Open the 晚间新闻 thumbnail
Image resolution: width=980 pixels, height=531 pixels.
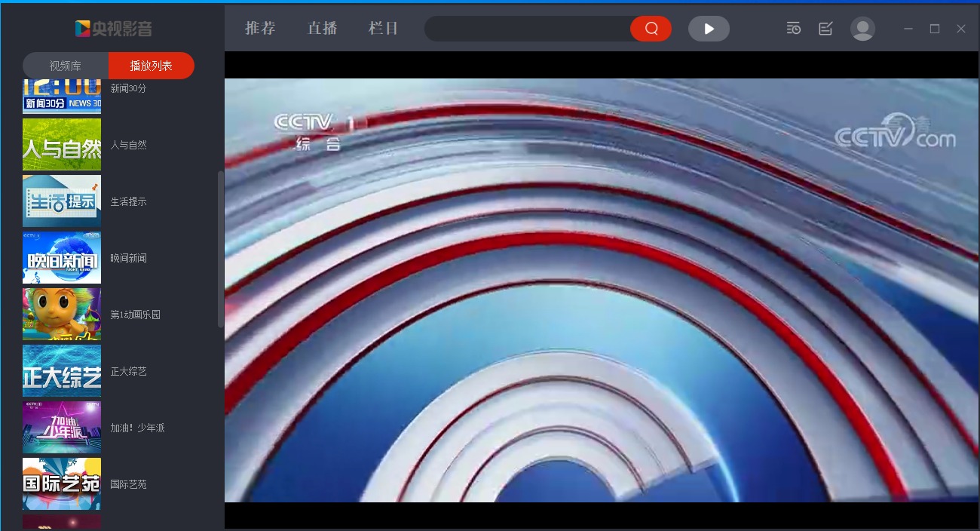coord(62,257)
